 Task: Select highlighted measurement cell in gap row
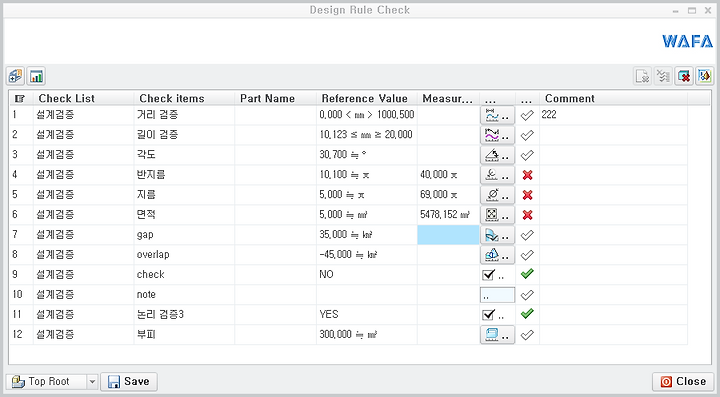click(x=448, y=235)
